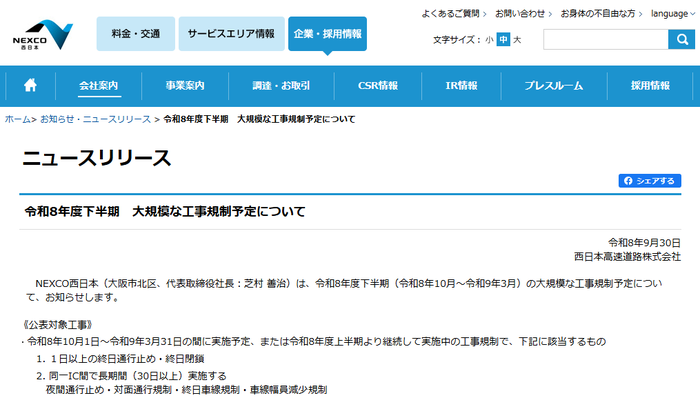Open the CSR情報 menu
The width and height of the screenshot is (700, 398).
(378, 86)
